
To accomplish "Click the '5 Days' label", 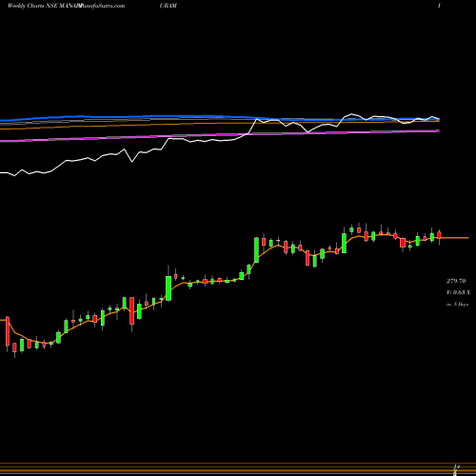I will click(x=461, y=304).
